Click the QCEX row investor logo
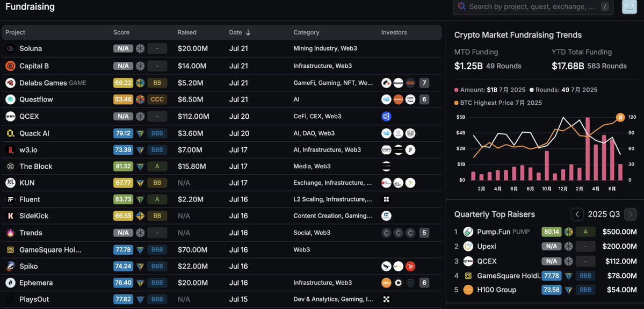Screen dimensions: 644x309 (x=386, y=116)
